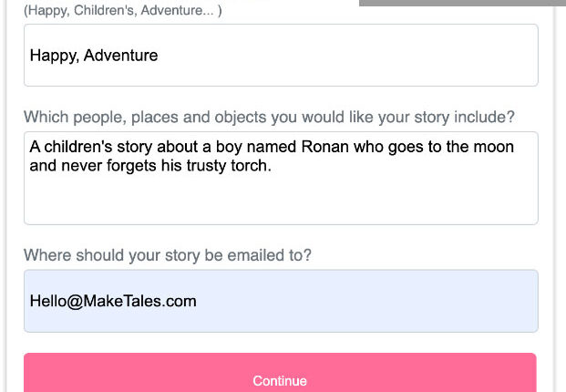Image resolution: width=566 pixels, height=392 pixels.
Task: Click the gray bar at the top
Action: (x=462, y=3)
